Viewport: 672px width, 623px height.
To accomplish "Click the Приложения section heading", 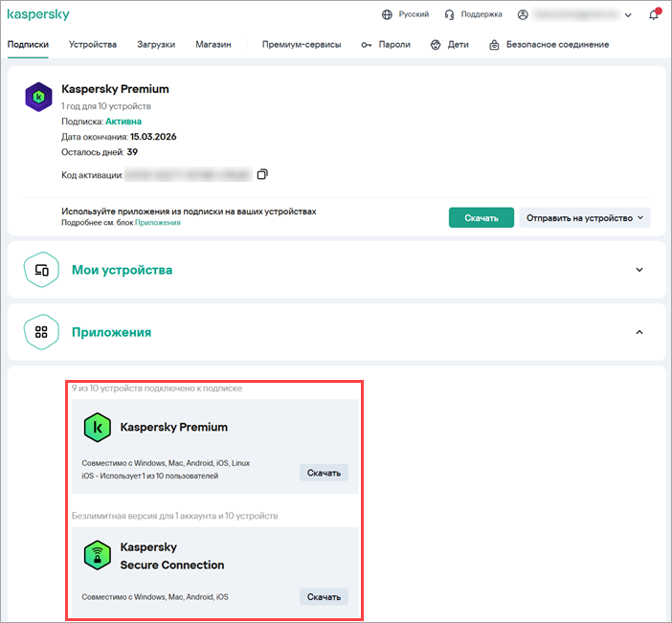I will tap(111, 332).
